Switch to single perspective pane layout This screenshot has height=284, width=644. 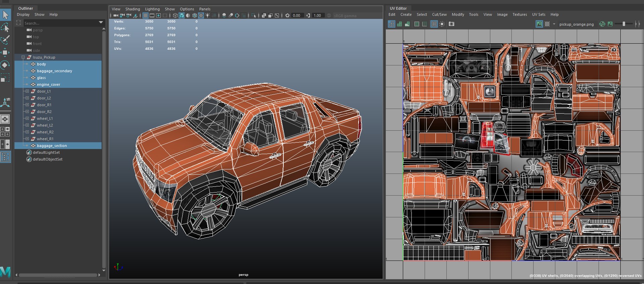5,119
